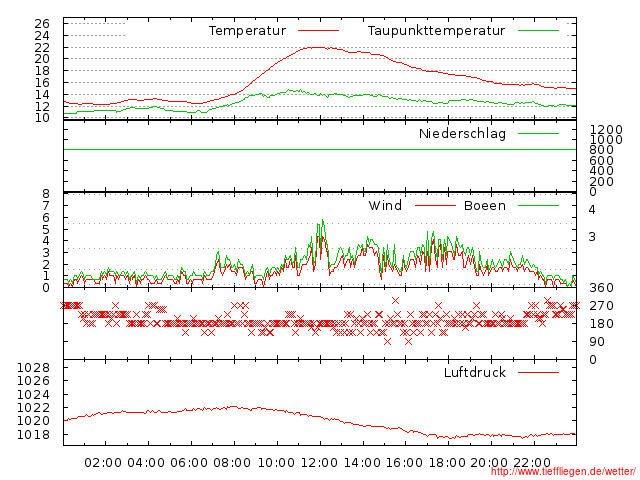Click the green Taupunkttemperatur legend line sample

(x=538, y=31)
